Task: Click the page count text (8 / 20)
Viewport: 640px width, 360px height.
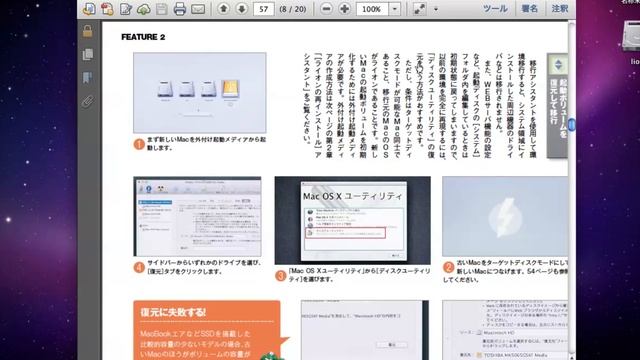Action: (293, 9)
